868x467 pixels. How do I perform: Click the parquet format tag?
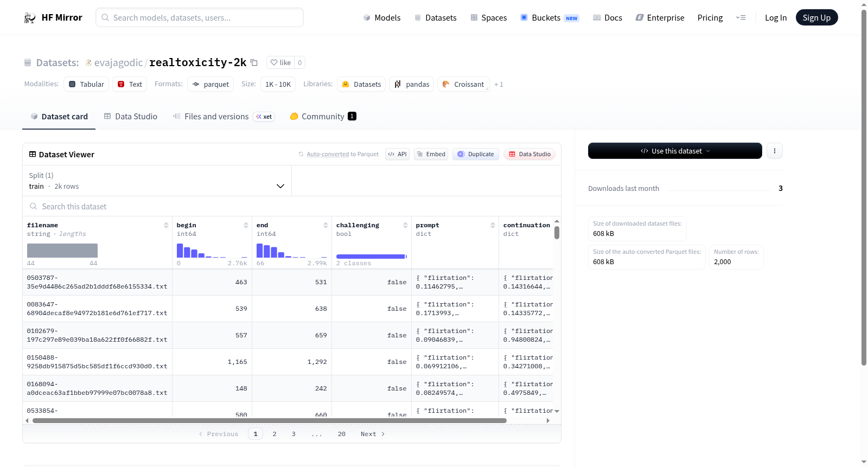210,84
